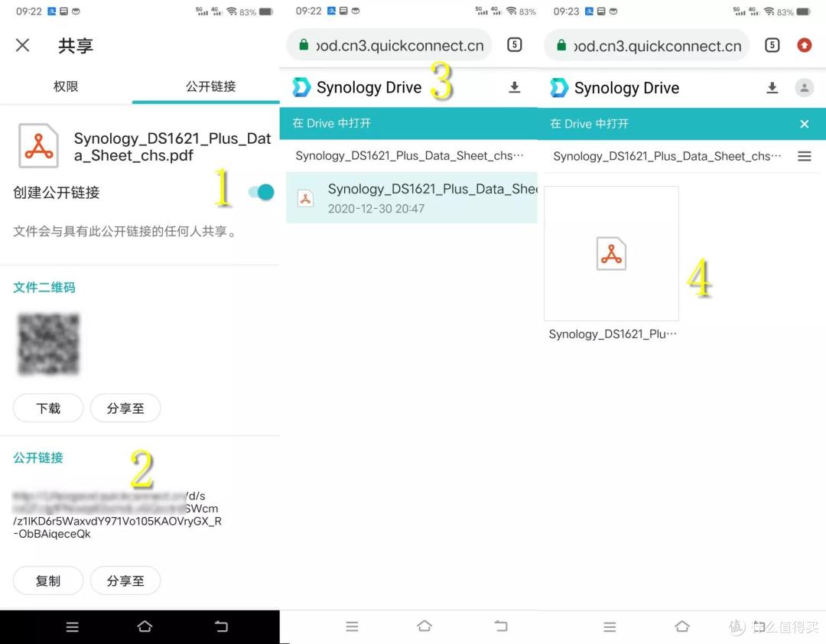Viewport: 826px width, 644px height.
Task: Open the PDF list row dated 2020-12-30 20:47
Action: pos(412,197)
